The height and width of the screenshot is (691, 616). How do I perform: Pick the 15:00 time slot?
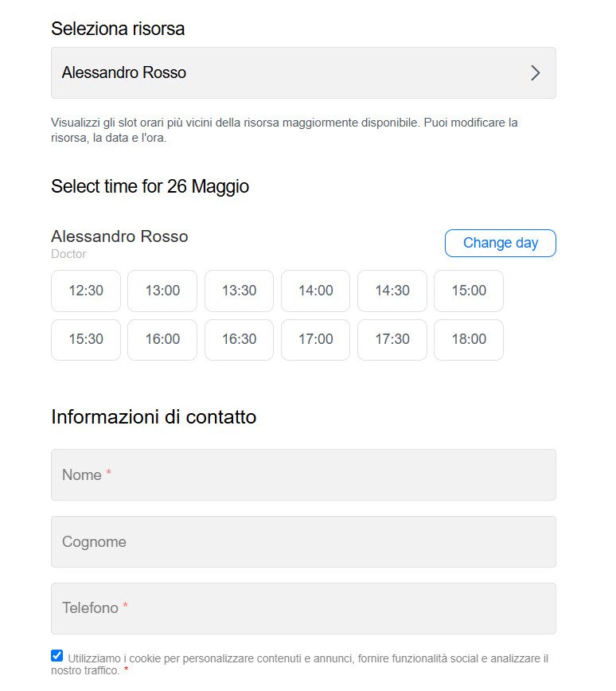click(469, 291)
